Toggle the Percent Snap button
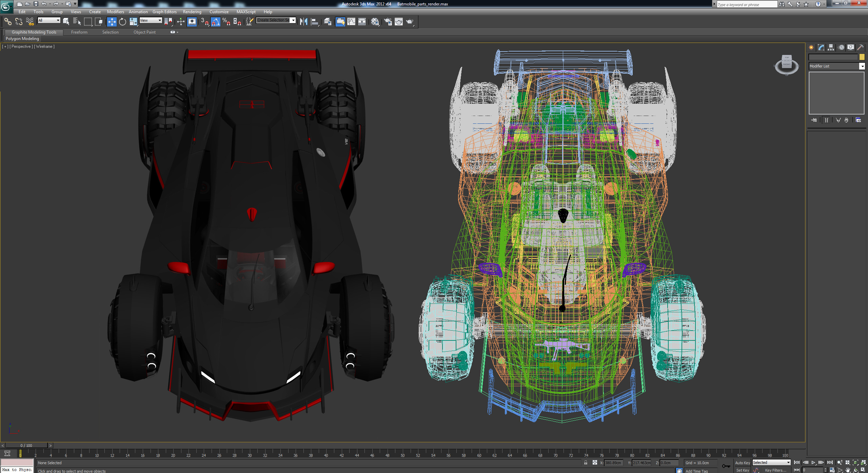The image size is (868, 473). pyautogui.click(x=226, y=22)
